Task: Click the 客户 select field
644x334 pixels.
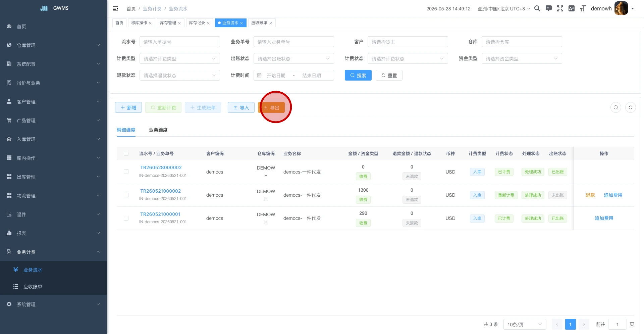Action: 408,42
